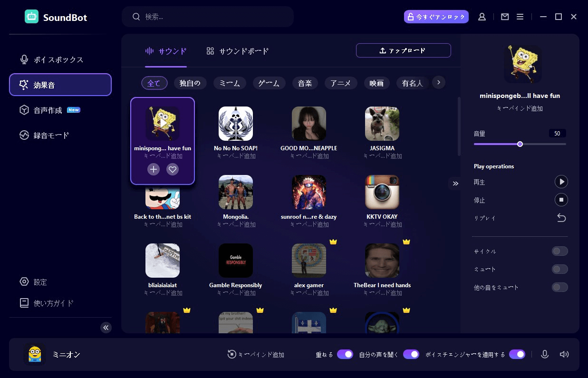Click the 音量 volume slider handle

tap(520, 144)
